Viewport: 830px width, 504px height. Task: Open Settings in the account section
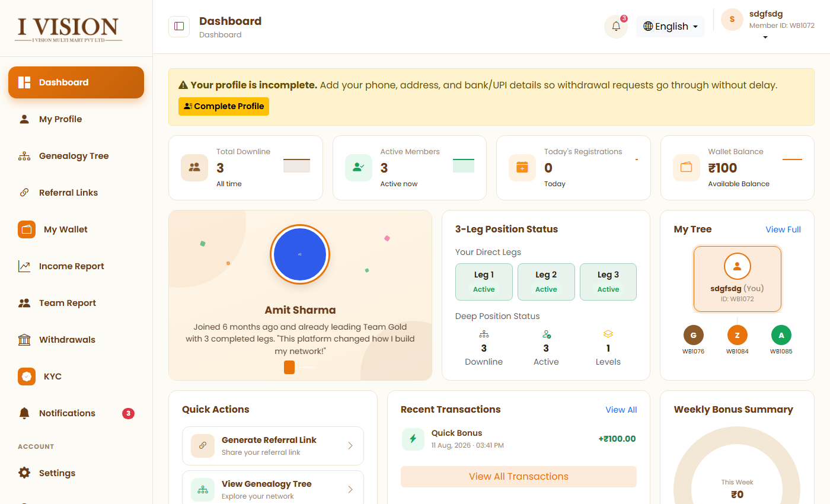point(76,473)
